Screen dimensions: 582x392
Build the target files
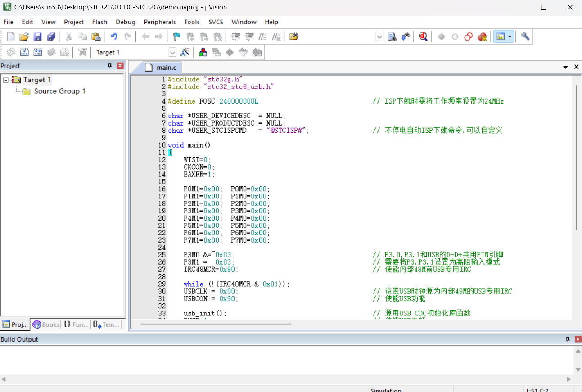(x=24, y=52)
